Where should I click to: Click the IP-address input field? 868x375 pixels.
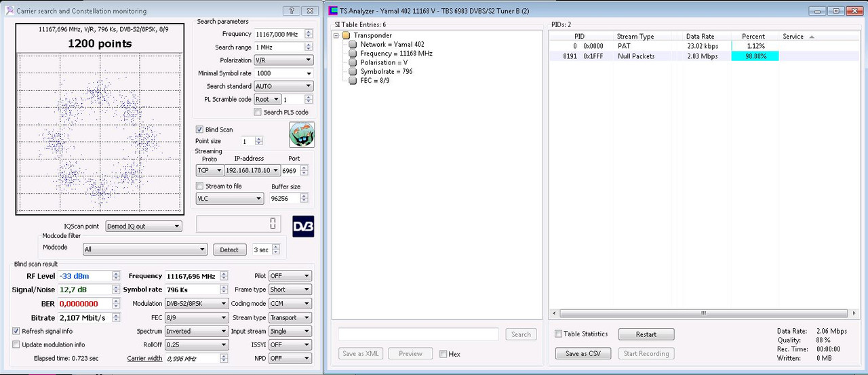pos(252,171)
